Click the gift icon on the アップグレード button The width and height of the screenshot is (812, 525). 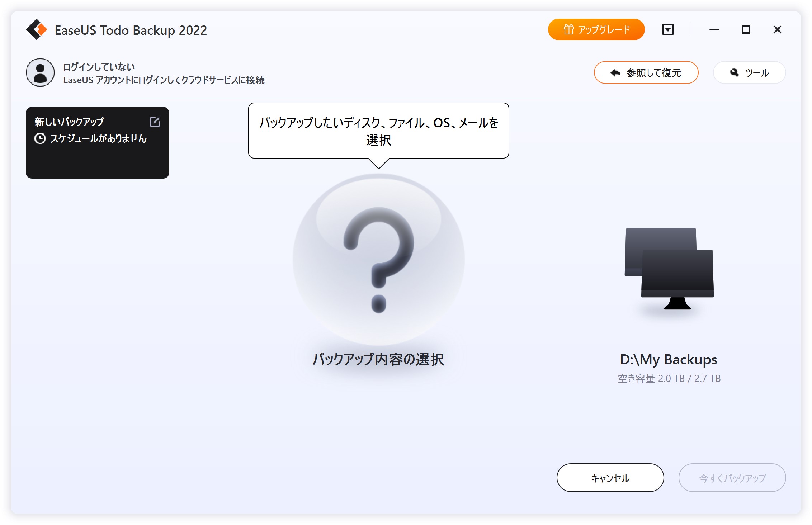[x=569, y=29]
